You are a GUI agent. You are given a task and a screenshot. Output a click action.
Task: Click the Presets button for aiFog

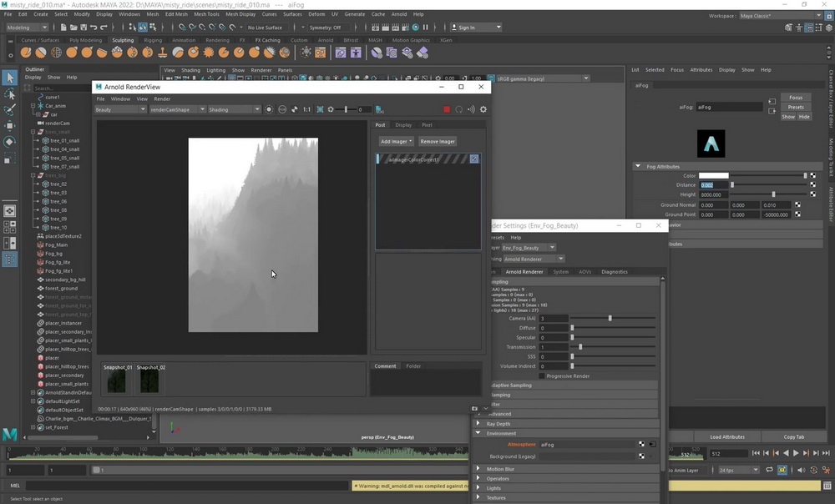point(796,107)
